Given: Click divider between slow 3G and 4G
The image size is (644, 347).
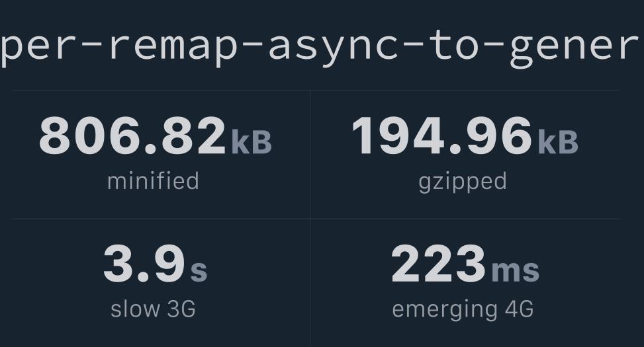Looking at the screenshot, I should click(x=310, y=283).
